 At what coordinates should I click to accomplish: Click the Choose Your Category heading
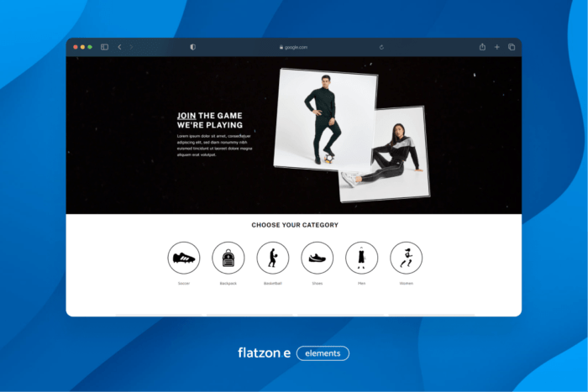[295, 225]
